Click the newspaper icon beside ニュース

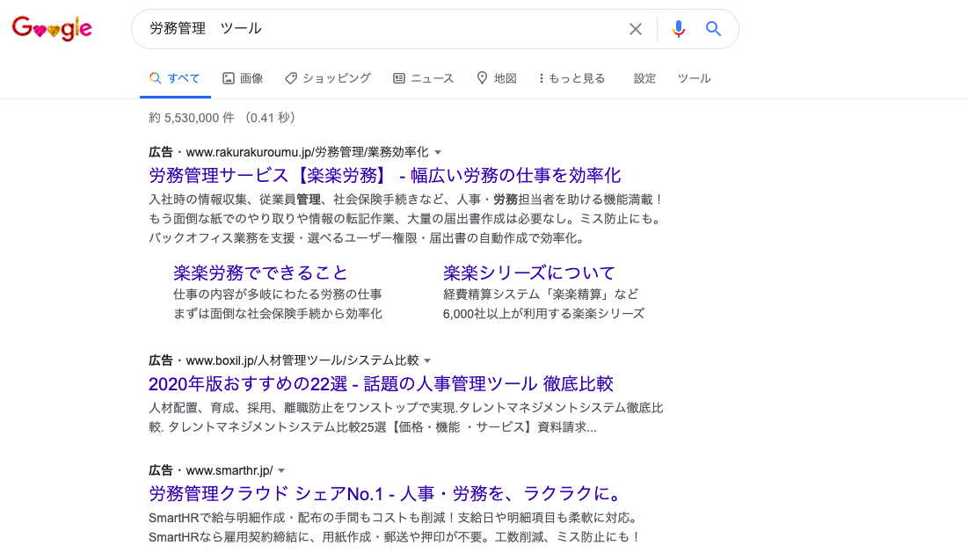pos(398,77)
